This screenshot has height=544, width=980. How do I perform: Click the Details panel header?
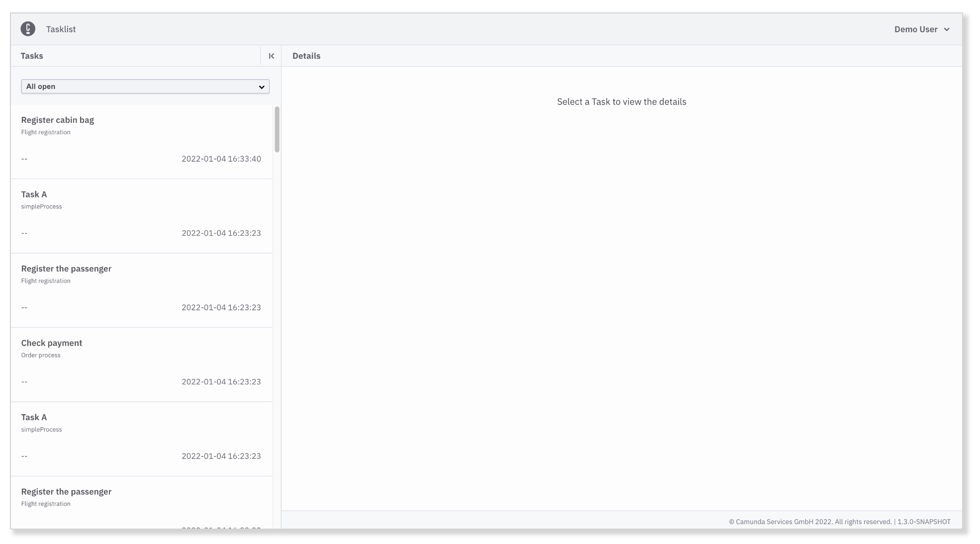pos(306,56)
